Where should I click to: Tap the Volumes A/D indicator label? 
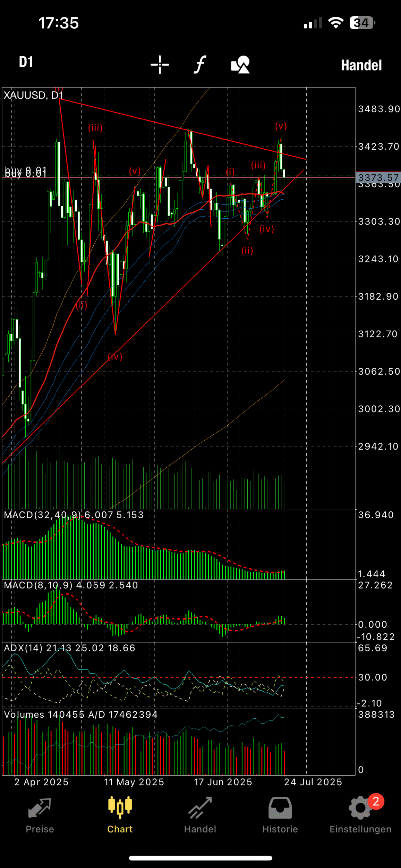(80, 715)
